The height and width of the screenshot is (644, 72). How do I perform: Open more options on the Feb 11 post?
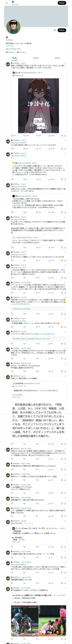tap(65, 63)
